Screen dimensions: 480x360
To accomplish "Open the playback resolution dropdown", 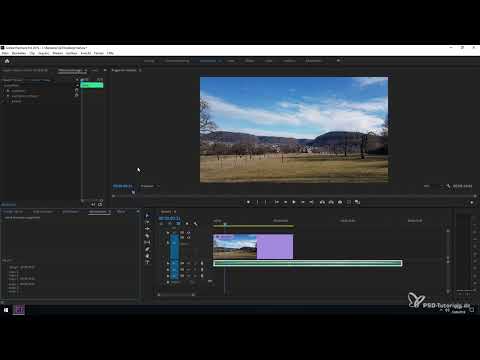I will [x=433, y=186].
